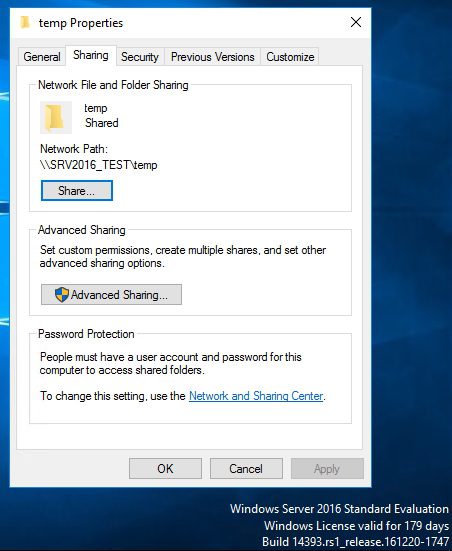Click the shield icon on Advanced Sharing

tap(62, 294)
